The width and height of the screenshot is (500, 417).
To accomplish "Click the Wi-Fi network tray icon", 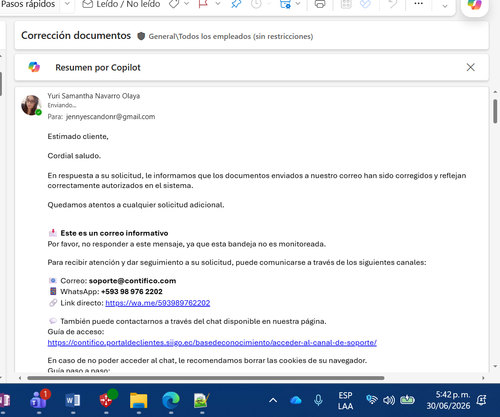I will (372, 400).
